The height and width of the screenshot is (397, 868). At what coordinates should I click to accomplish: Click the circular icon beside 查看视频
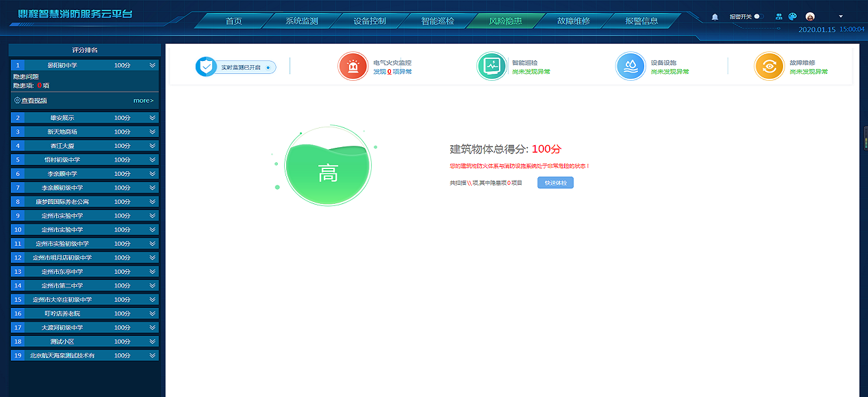click(x=17, y=101)
